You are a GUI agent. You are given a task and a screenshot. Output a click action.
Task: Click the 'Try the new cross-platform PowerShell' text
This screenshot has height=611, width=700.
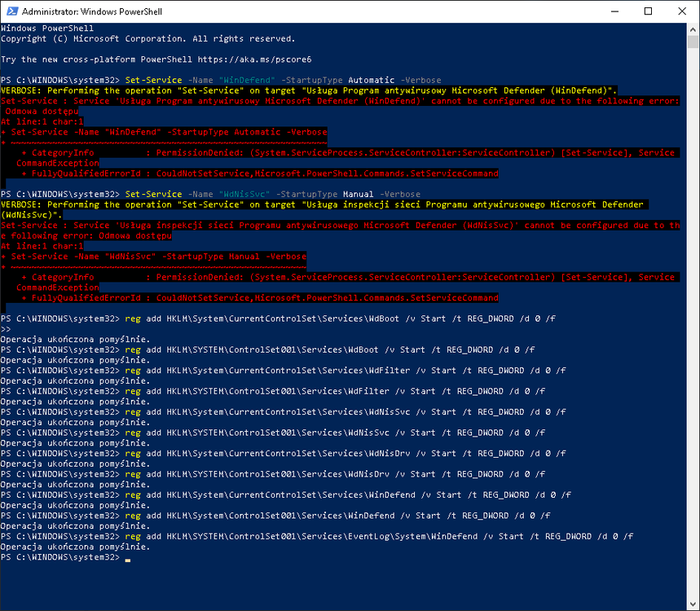96,59
